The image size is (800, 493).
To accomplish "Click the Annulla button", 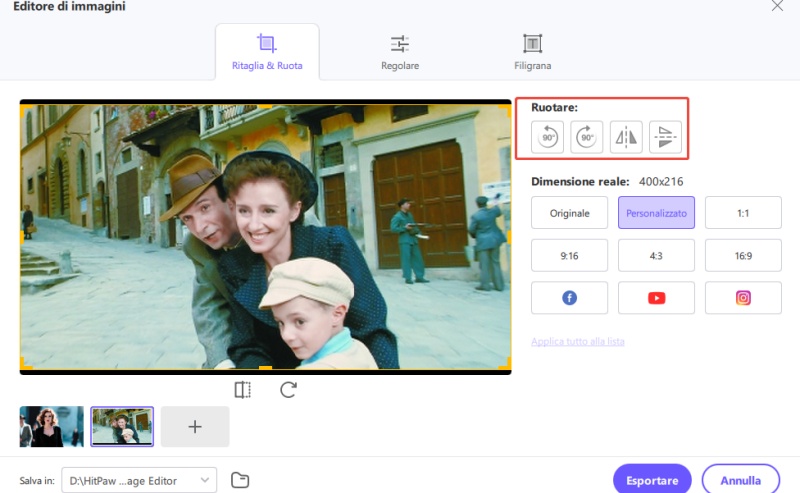I will [740, 480].
